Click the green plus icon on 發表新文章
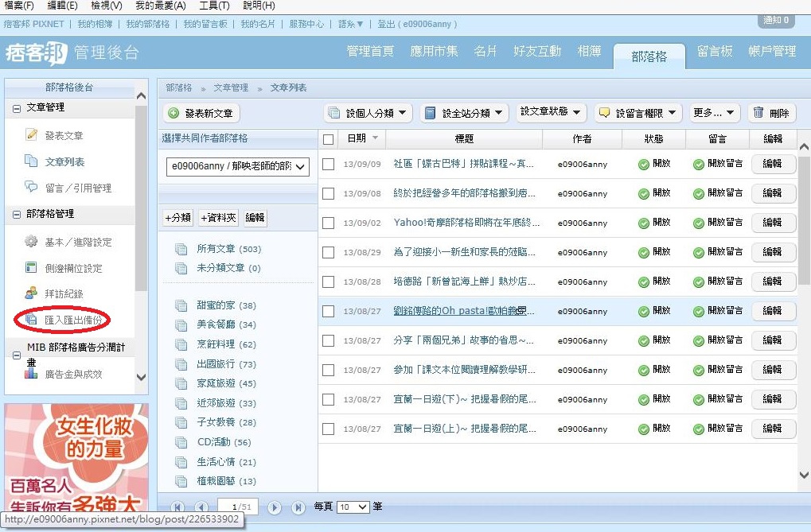 coord(174,113)
